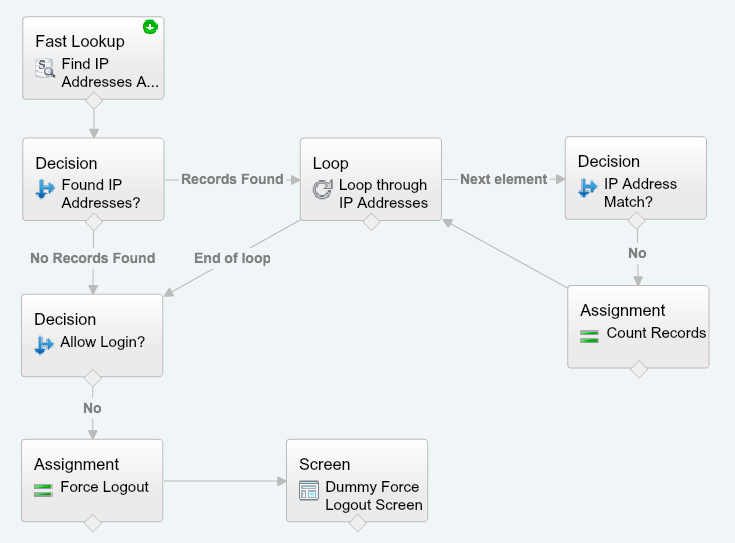
Task: Select the No Records Found connector label
Action: 93,258
